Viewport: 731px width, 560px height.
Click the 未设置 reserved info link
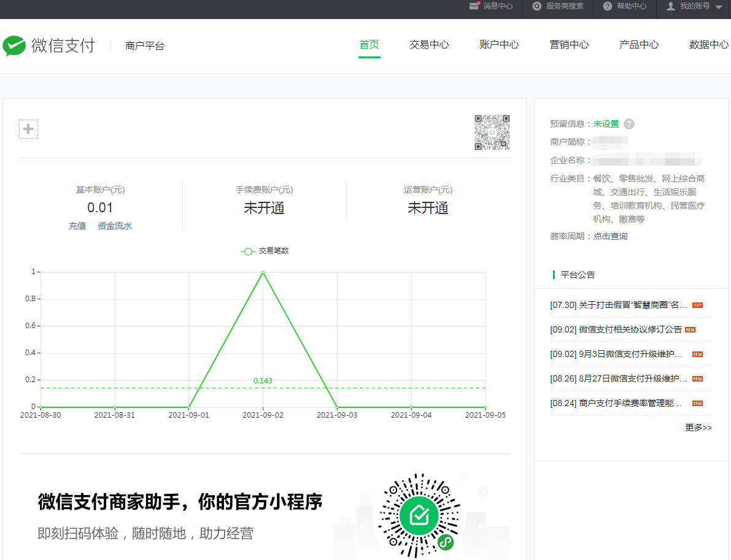click(x=606, y=124)
